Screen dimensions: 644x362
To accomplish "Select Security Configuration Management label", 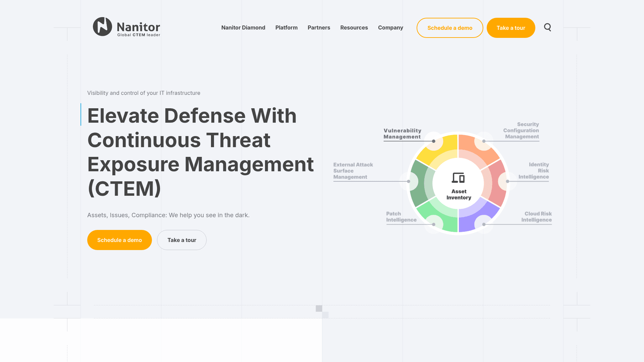I will click(x=521, y=130).
